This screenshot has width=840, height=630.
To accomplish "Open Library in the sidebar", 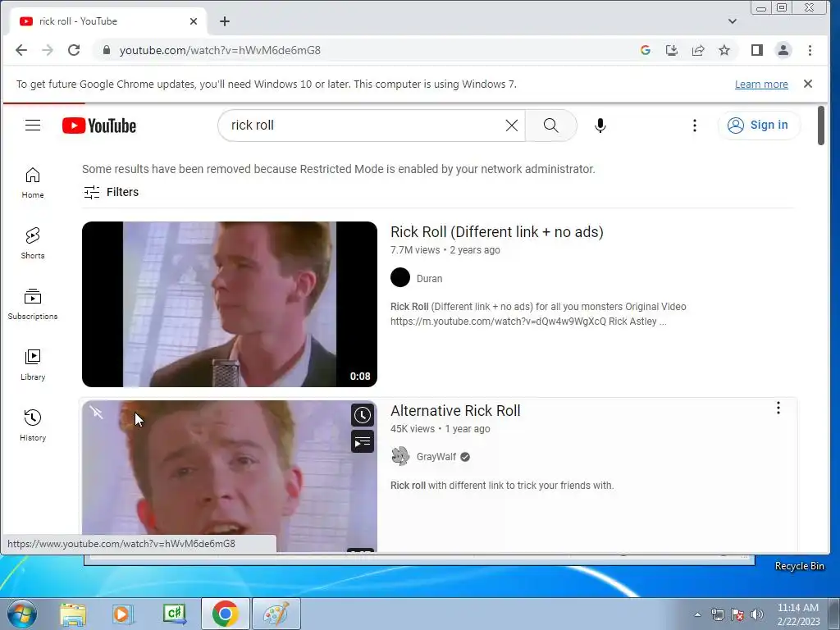I will [x=33, y=365].
